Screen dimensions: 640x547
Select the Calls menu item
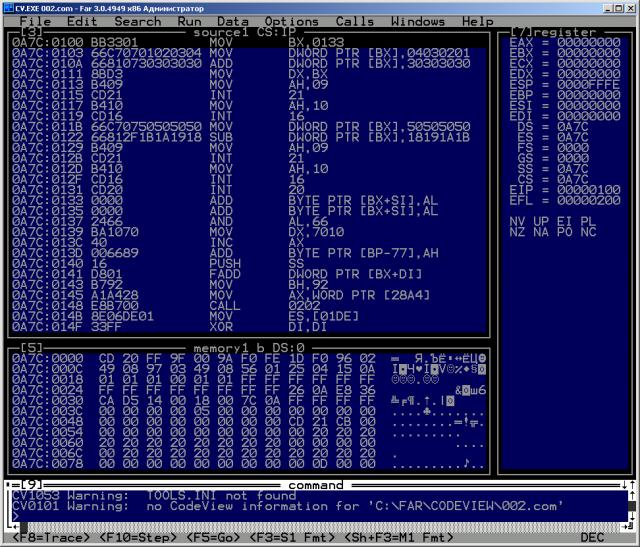355,21
